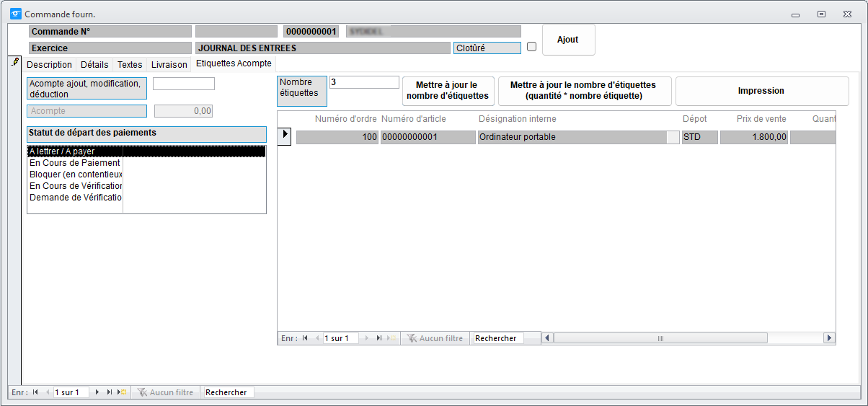Click the Désignation interne column header
Image resolution: width=868 pixels, height=406 pixels.
517,119
